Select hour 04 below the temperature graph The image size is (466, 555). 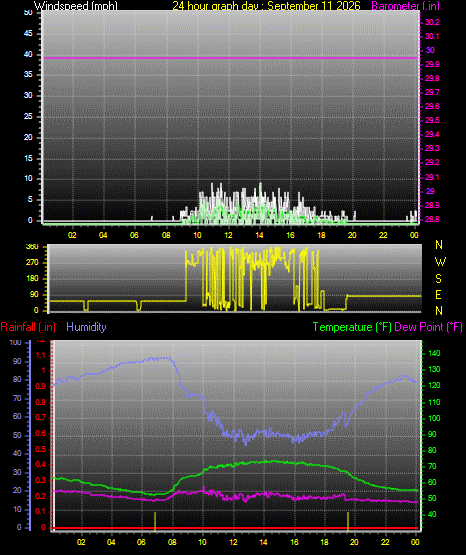(111, 542)
